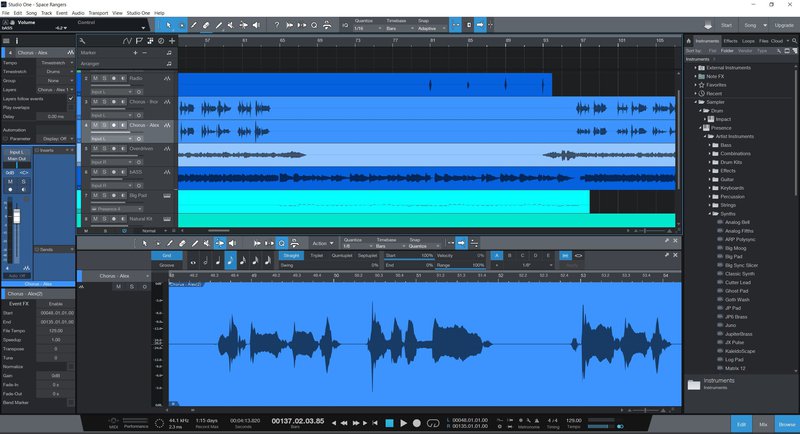Solo the Chorus - Alex track
Image resolution: width=800 pixels, height=434 pixels.
click(105, 125)
